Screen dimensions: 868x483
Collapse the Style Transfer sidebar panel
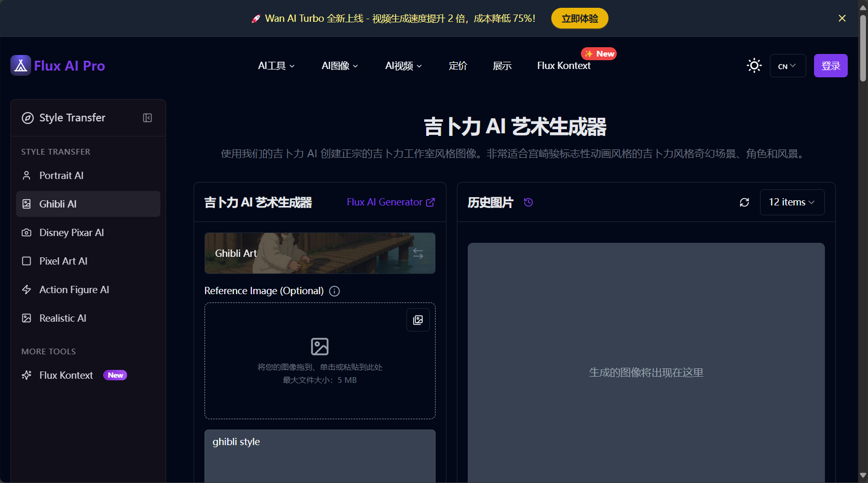click(x=147, y=118)
